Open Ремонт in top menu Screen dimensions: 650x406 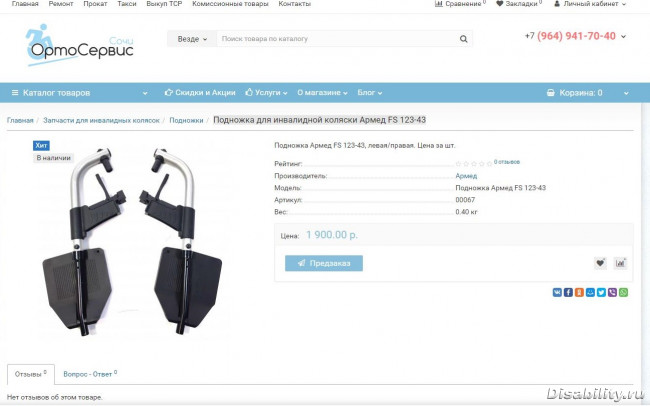click(61, 4)
